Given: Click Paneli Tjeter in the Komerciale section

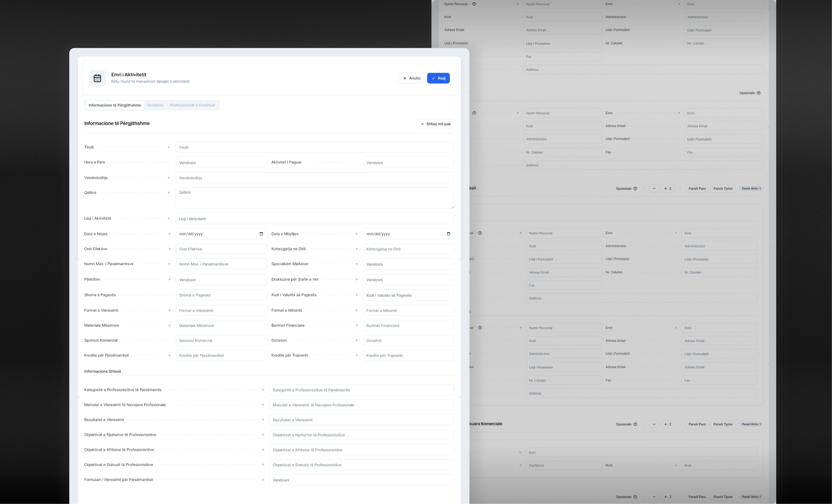Looking at the screenshot, I should tap(723, 424).
